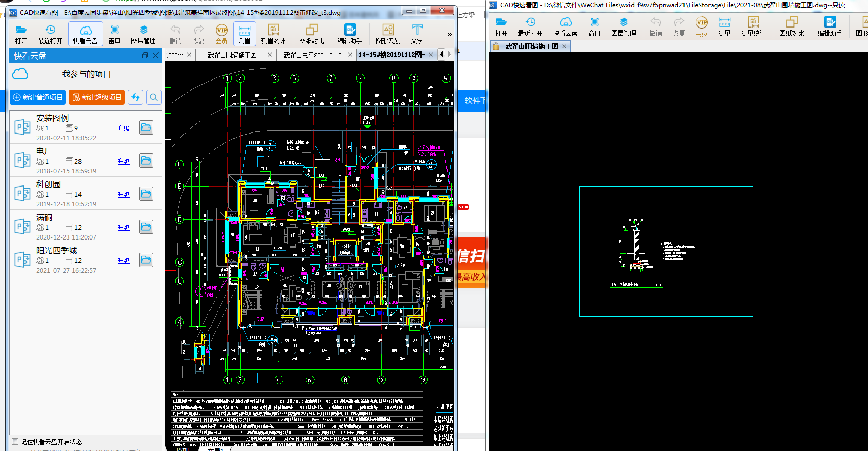Float the 快看云盘 panel with restore icon
Viewport: 868px width, 451px height.
coord(145,56)
